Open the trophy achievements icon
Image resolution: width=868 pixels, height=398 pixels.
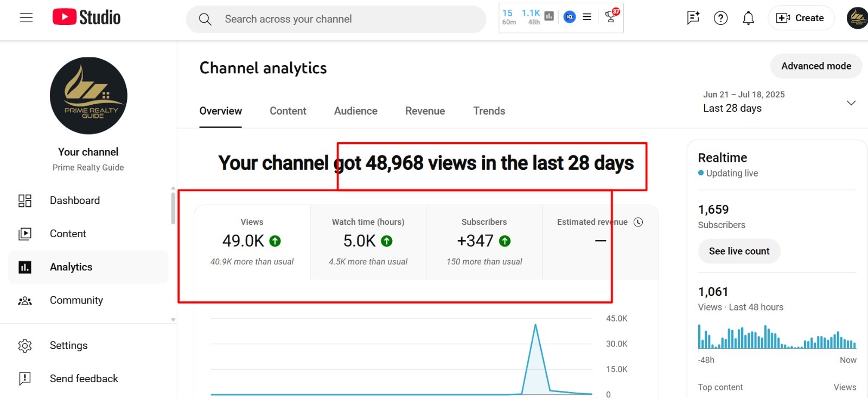pos(611,17)
